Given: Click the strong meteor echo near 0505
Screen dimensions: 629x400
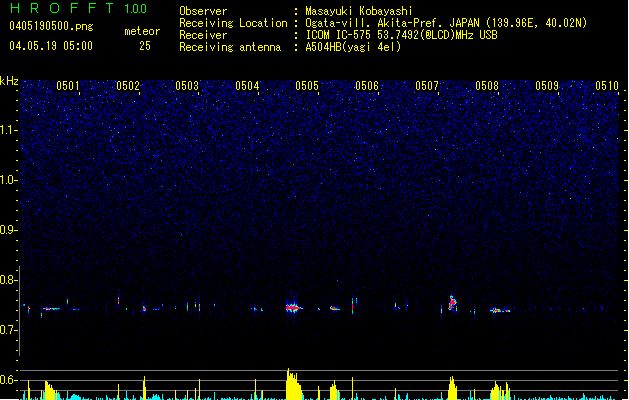Looking at the screenshot, I should point(294,307).
